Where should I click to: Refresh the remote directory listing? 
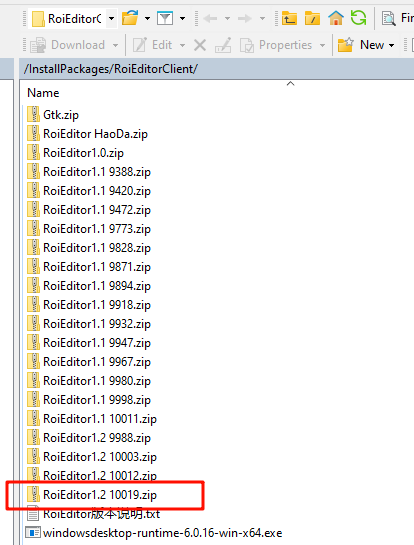pos(358,18)
